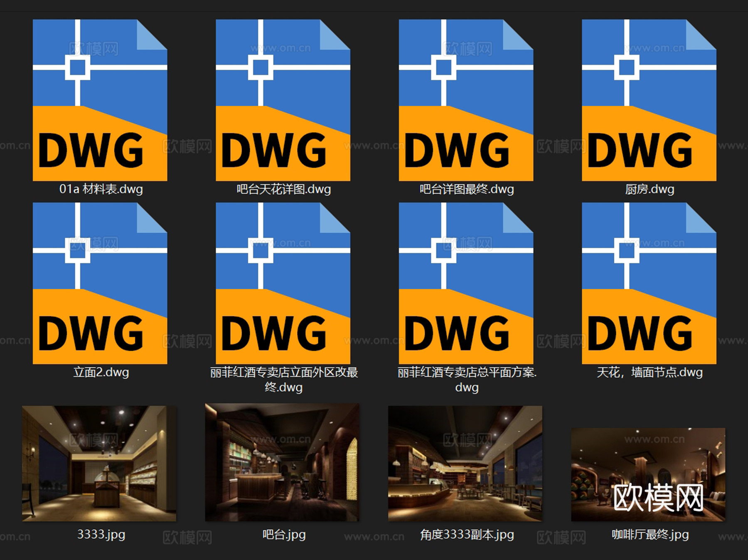Select the 厨房.dwg file icon
The width and height of the screenshot is (748, 560).
click(x=649, y=100)
